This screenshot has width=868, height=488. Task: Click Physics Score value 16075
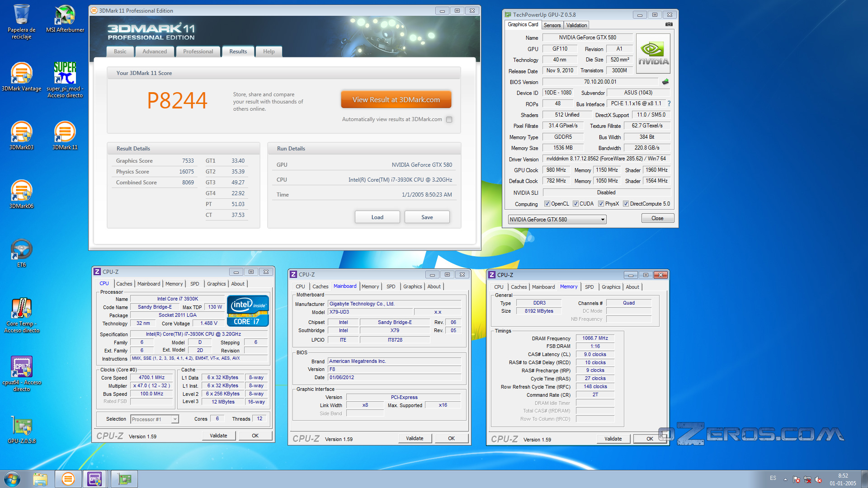[x=186, y=172]
